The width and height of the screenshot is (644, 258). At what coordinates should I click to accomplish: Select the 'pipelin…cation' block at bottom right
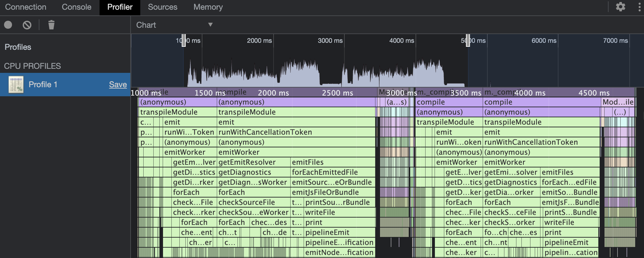(571, 253)
